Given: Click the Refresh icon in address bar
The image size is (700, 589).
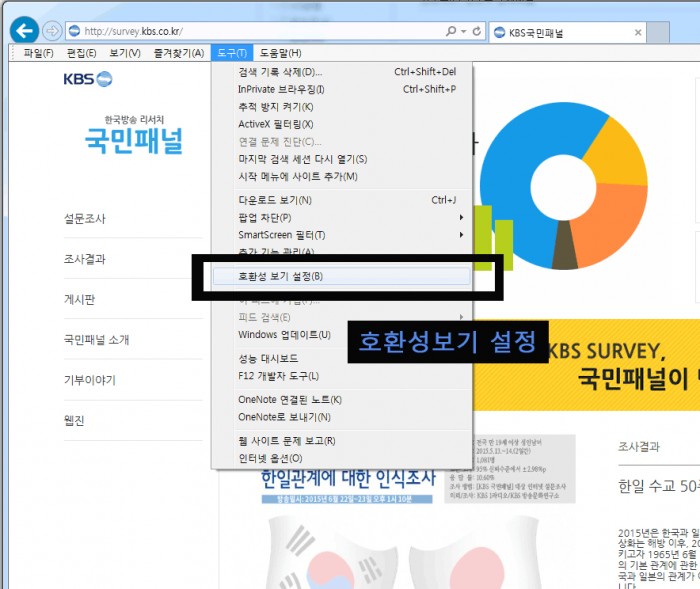Looking at the screenshot, I should [478, 32].
